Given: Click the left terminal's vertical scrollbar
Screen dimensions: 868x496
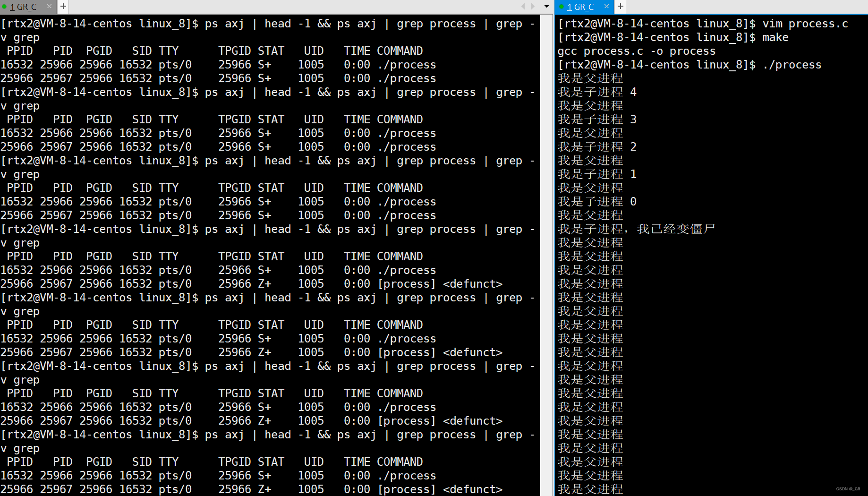Looking at the screenshot, I should point(546,255).
